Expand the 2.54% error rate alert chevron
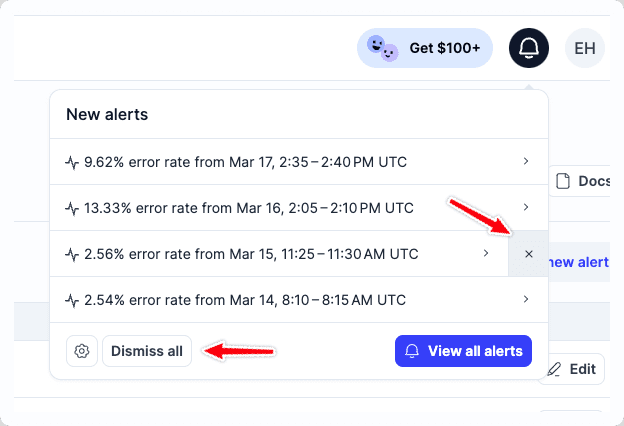624x426 pixels. 526,300
